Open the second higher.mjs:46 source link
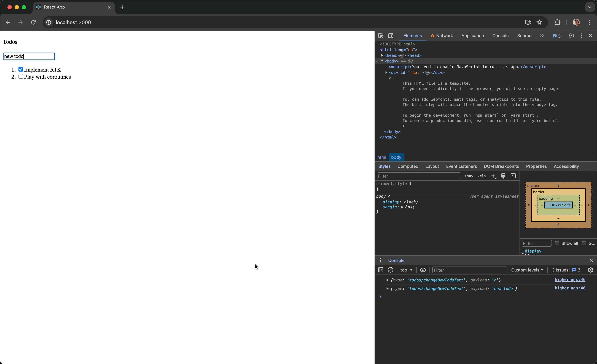This screenshot has height=364, width=597. (570, 288)
